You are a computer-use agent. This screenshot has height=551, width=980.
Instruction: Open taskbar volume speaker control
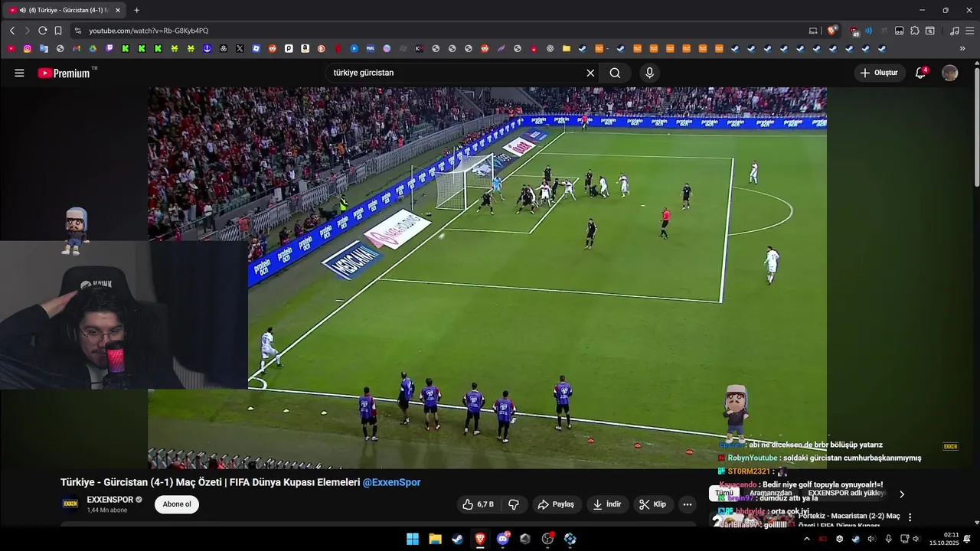[x=916, y=539]
